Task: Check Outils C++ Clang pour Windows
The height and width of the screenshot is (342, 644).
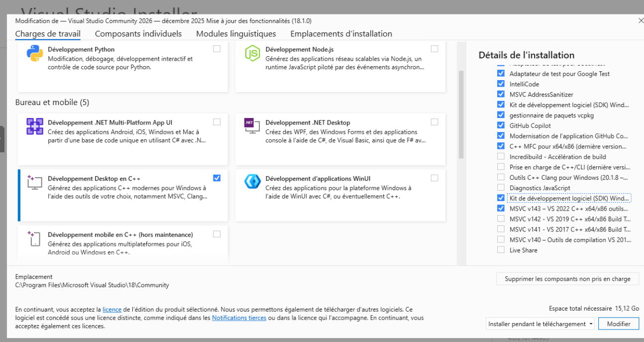Action: pos(501,177)
